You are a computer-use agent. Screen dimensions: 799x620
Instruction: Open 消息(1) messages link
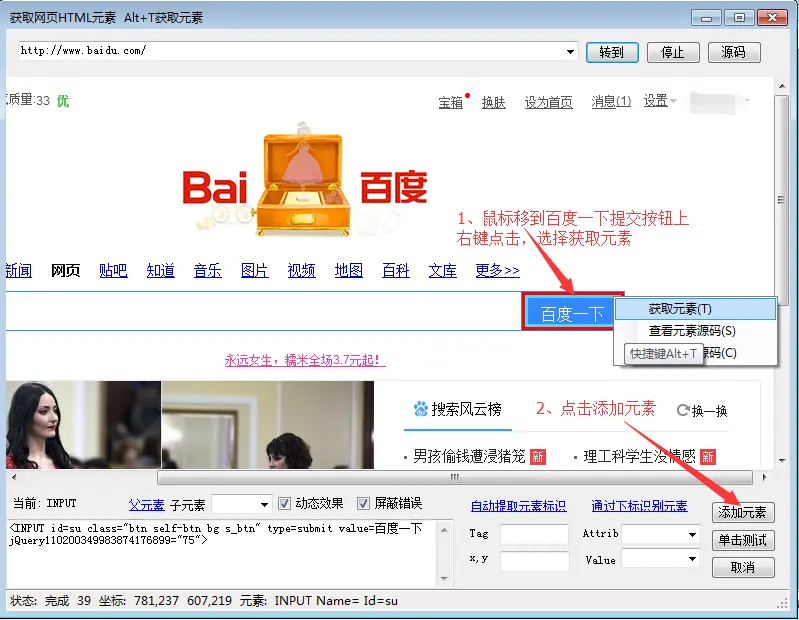(611, 101)
